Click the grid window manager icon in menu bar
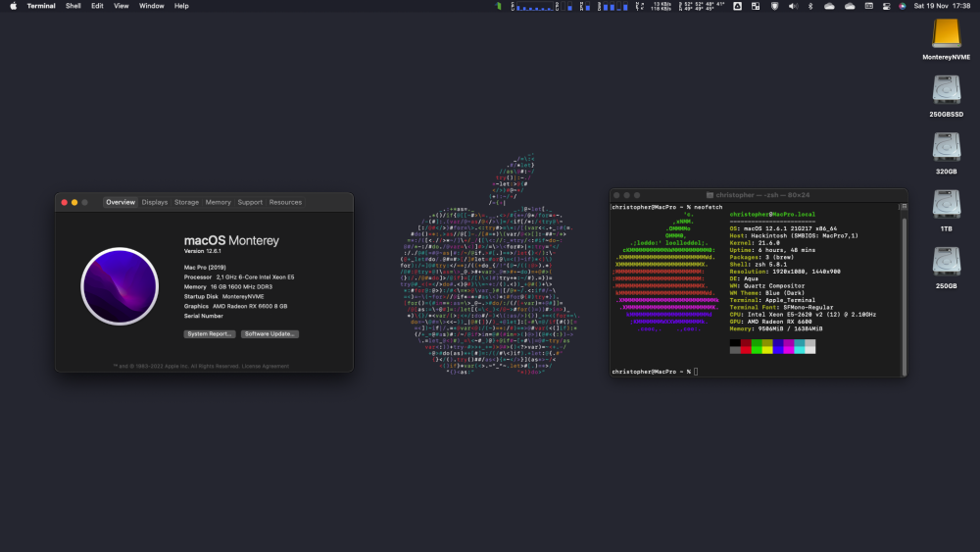The width and height of the screenshot is (980, 552). (756, 6)
